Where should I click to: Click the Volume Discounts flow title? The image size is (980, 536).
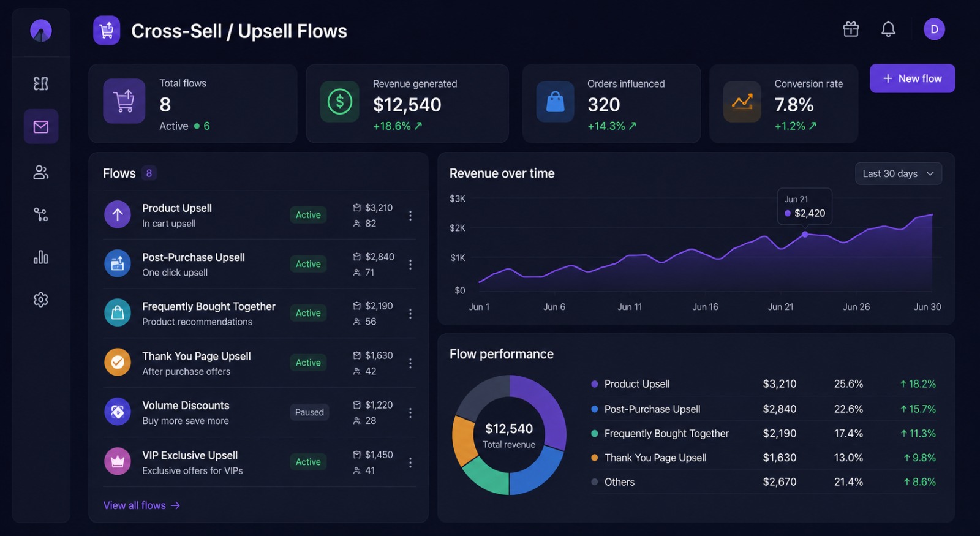[x=186, y=406]
